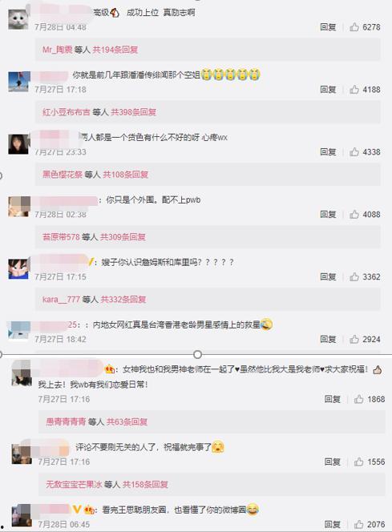Show the 共309条回复 replies
This screenshot has width=392, height=532.
[x=123, y=237]
